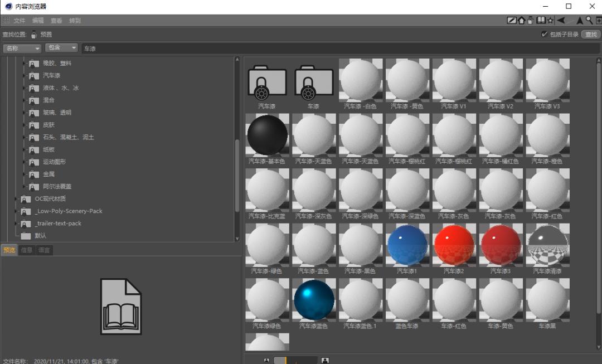Select the red 汽车漆3 material thumbnail
Image resolution: width=602 pixels, height=364 pixels.
coord(501,245)
